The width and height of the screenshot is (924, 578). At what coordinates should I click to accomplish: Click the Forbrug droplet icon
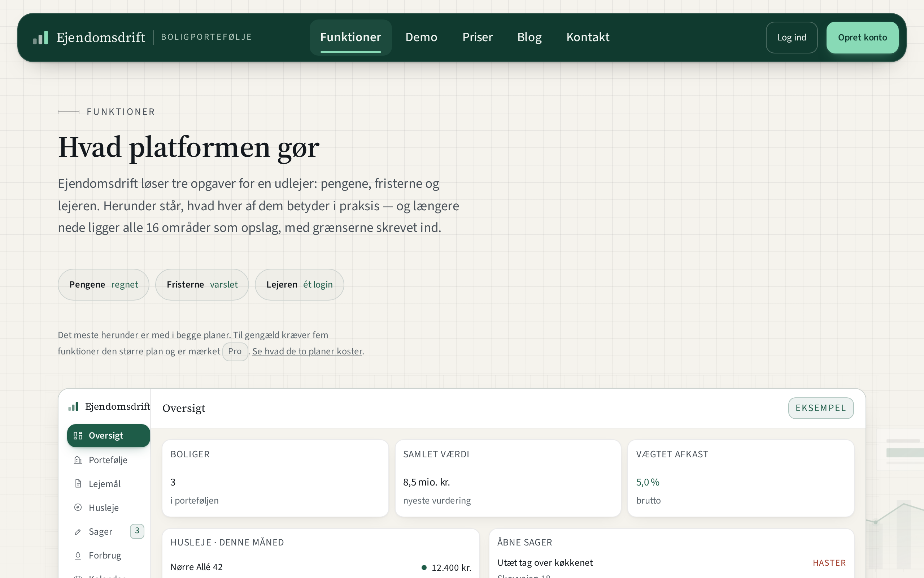click(x=78, y=555)
